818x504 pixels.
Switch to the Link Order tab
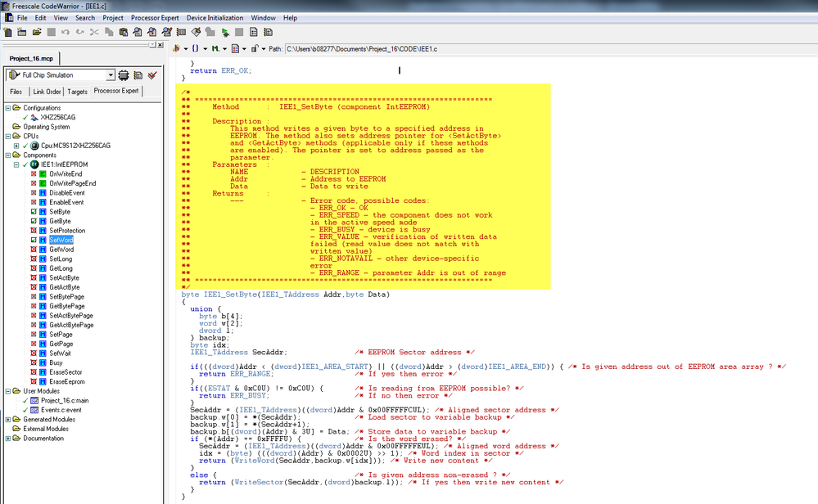tap(47, 92)
